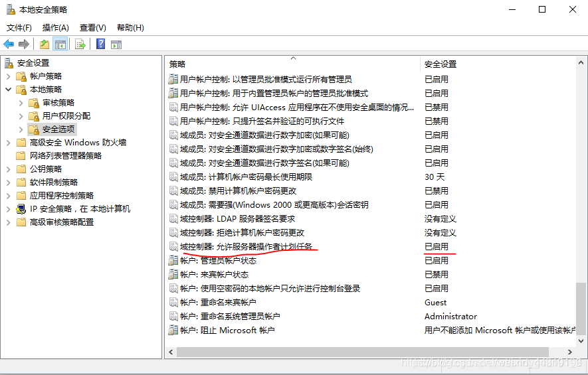Click policy icon of 用户帐户控制: 以管理员批准模式运行所有管理员
The width and height of the screenshot is (588, 375).
[x=173, y=79]
